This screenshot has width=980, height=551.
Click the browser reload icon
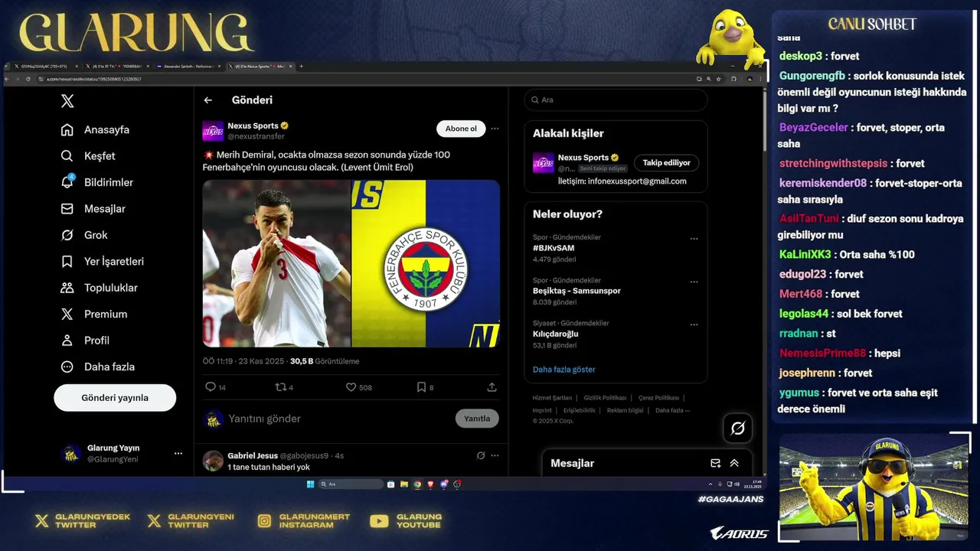pos(28,79)
